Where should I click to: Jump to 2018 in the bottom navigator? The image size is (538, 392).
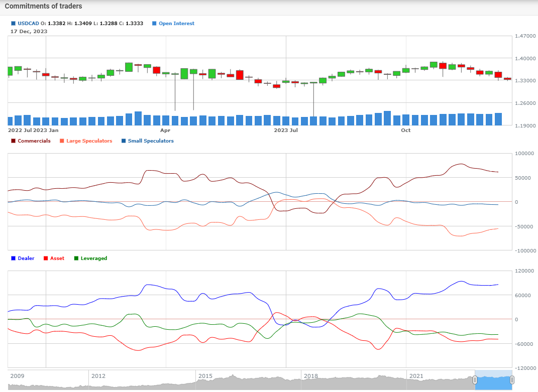click(310, 376)
